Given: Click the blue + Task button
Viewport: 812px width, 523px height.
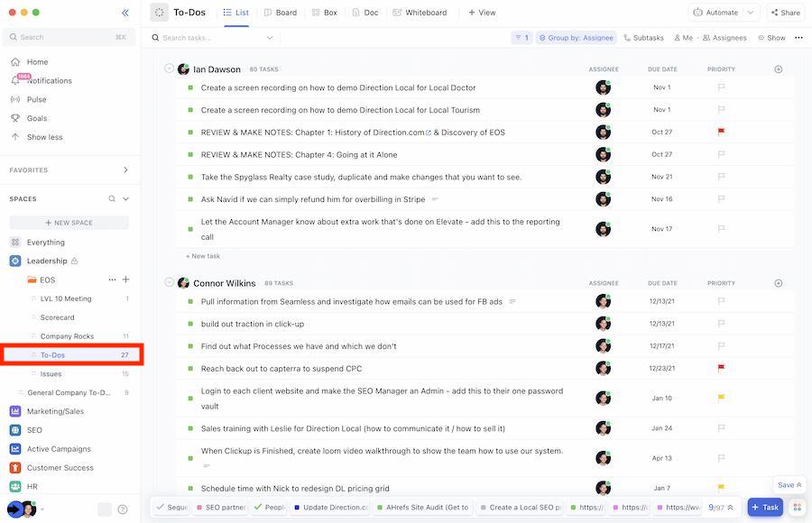Looking at the screenshot, I should click(763, 507).
